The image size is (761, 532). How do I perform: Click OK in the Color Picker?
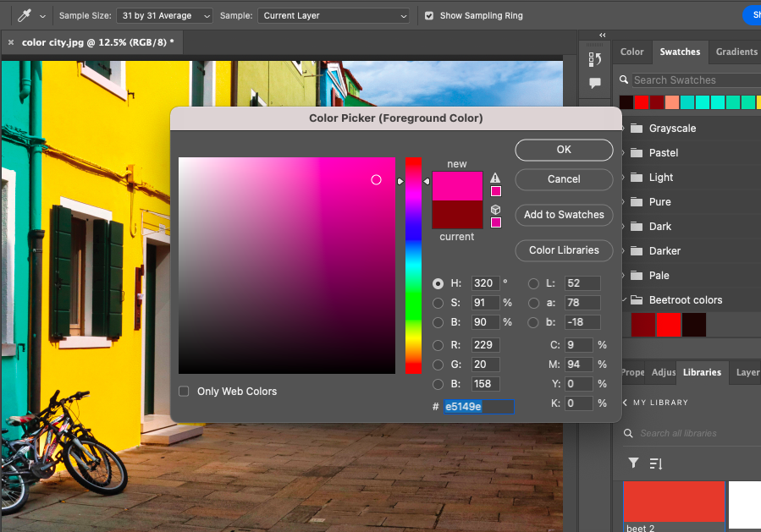(x=564, y=150)
